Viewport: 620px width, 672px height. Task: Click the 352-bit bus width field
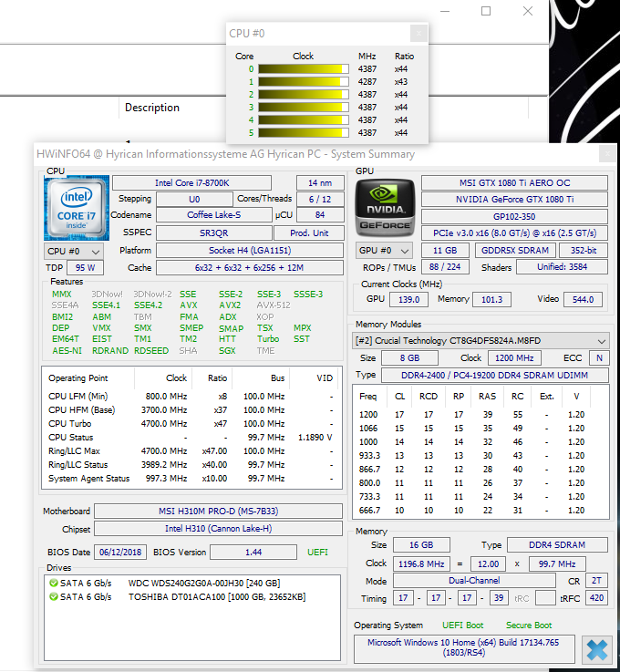[584, 250]
